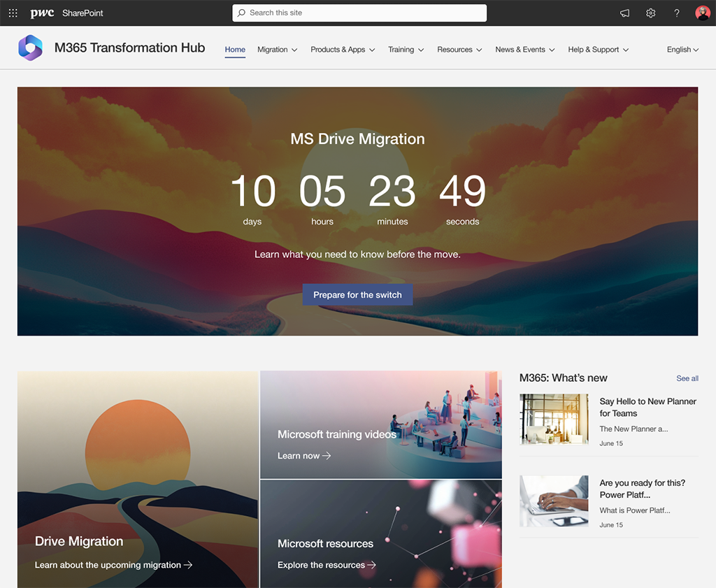716x588 pixels.
Task: Open the SharePoint settings gear
Action: [650, 13]
